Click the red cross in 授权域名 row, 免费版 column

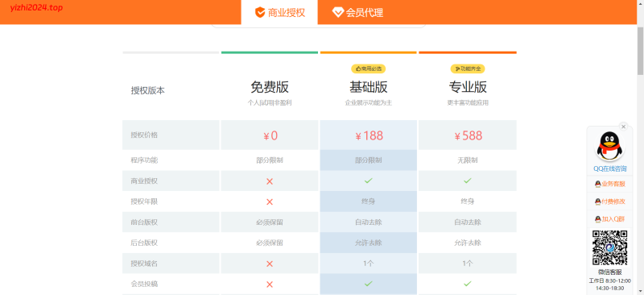click(x=270, y=264)
